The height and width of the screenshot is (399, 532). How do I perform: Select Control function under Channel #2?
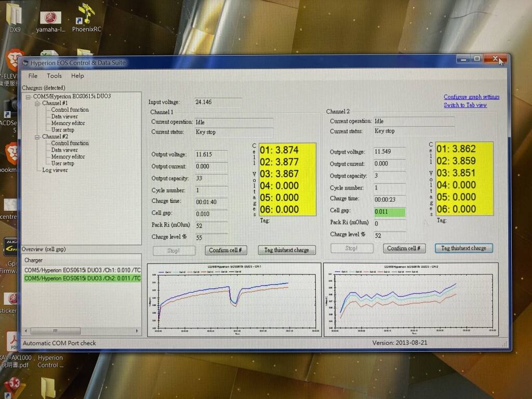pos(70,143)
